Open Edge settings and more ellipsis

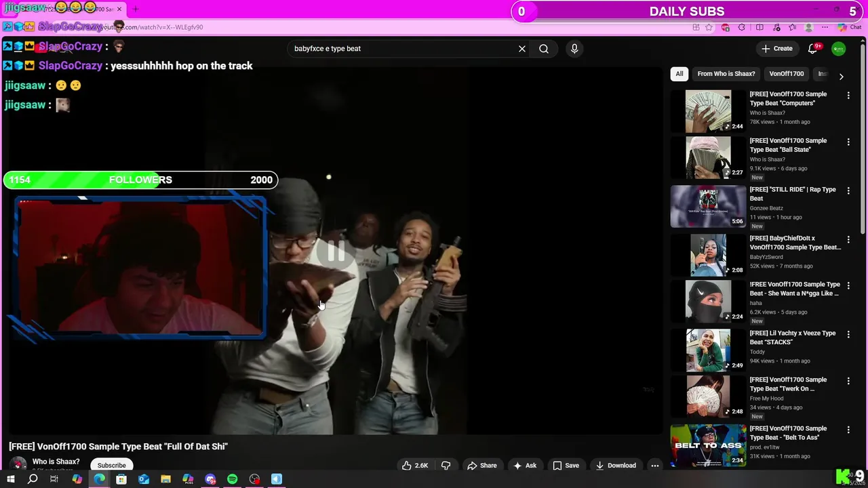click(825, 27)
